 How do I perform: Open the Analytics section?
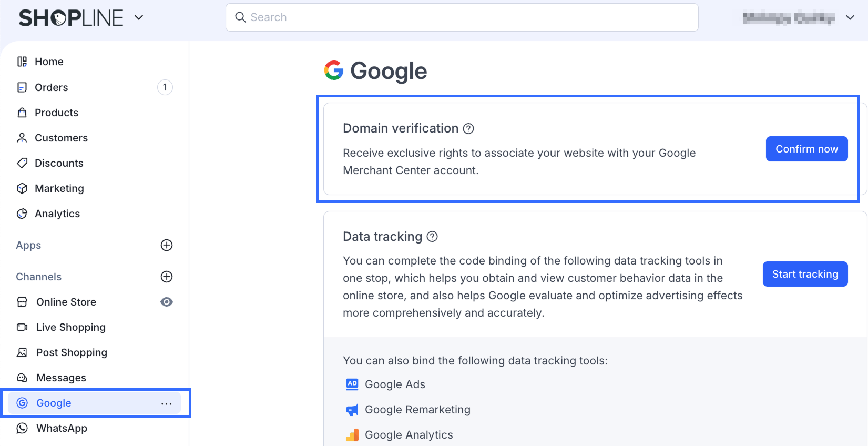click(x=57, y=214)
